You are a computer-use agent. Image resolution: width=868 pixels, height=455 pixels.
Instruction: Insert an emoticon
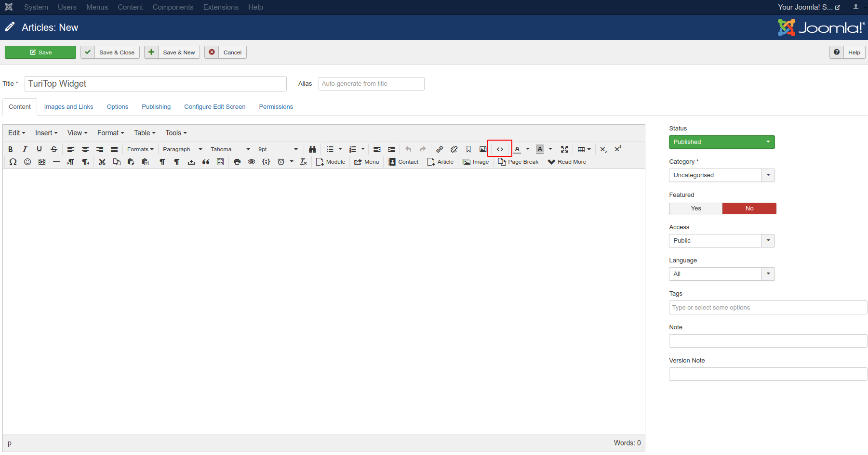(27, 162)
